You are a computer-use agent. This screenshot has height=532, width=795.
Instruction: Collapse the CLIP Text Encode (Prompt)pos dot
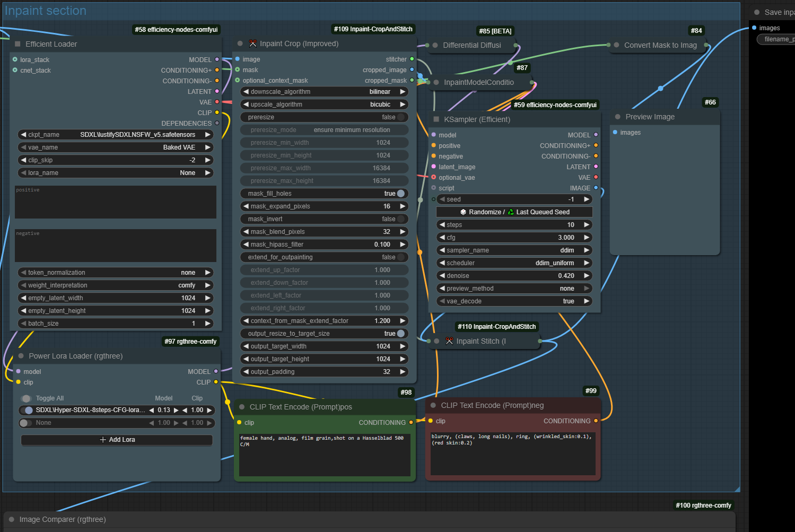coord(242,407)
